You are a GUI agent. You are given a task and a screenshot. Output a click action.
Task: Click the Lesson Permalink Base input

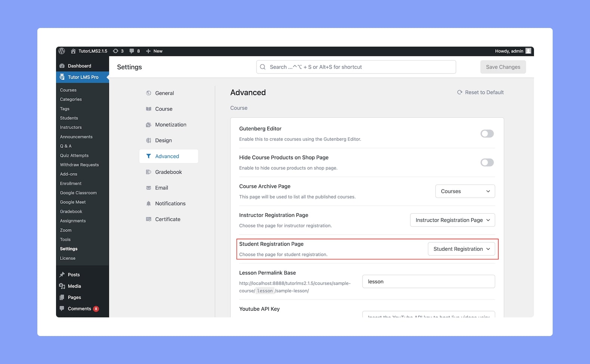click(429, 282)
